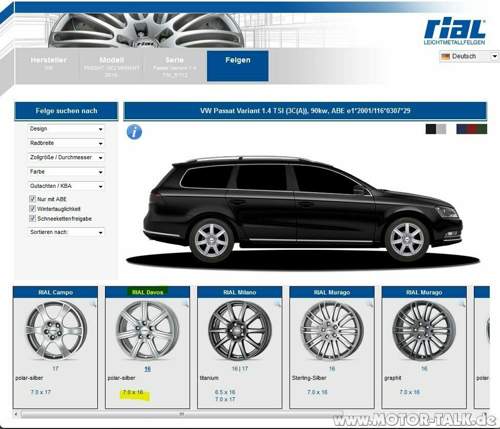Choose the red car color swatch
This screenshot has height=429, width=500.
pyautogui.click(x=471, y=129)
